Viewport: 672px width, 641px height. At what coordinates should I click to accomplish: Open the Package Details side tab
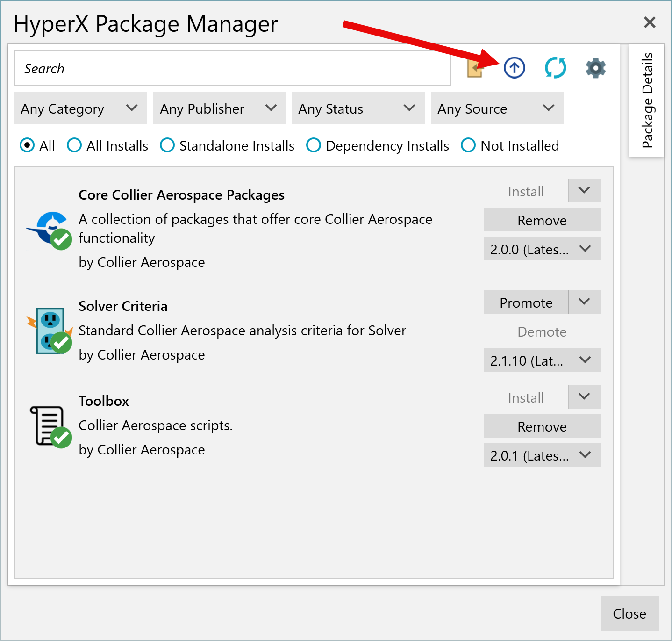point(647,101)
